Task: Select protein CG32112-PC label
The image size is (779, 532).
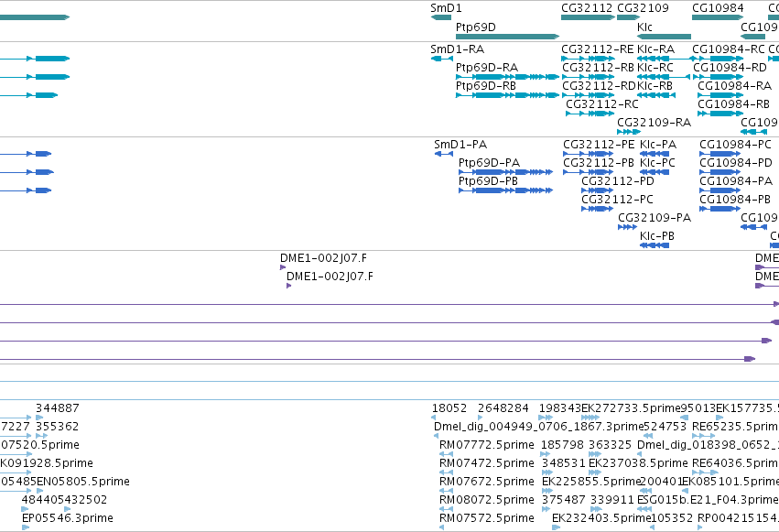Action: click(617, 200)
